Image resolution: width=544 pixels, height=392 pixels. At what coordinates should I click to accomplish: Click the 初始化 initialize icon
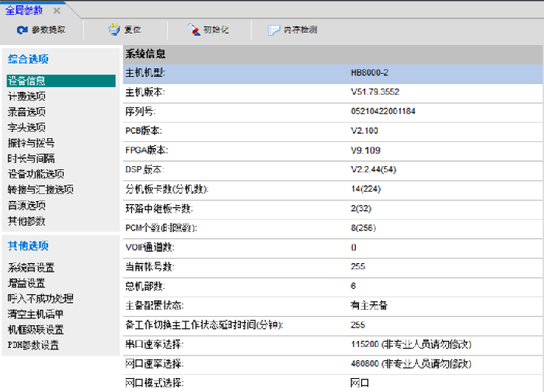coord(194,29)
